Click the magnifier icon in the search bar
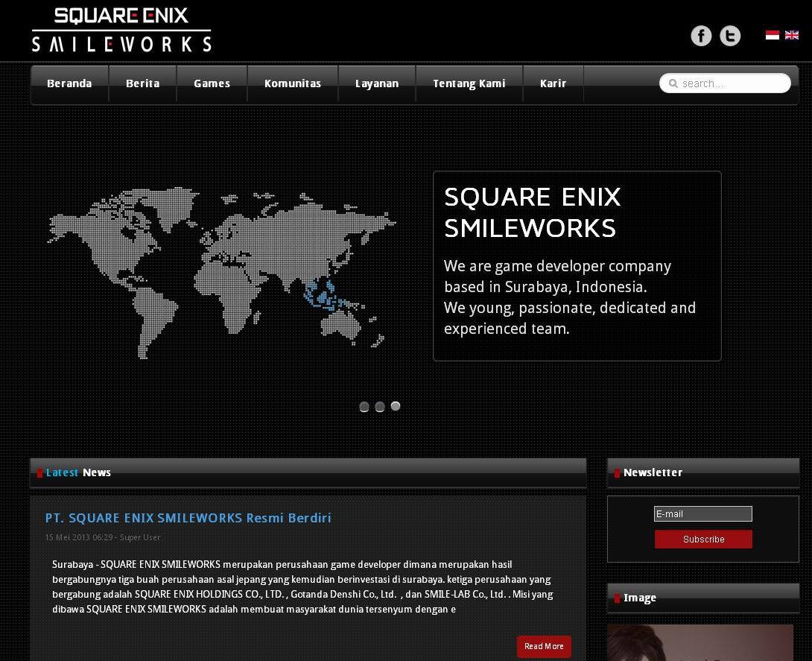The height and width of the screenshot is (661, 812). (673, 83)
